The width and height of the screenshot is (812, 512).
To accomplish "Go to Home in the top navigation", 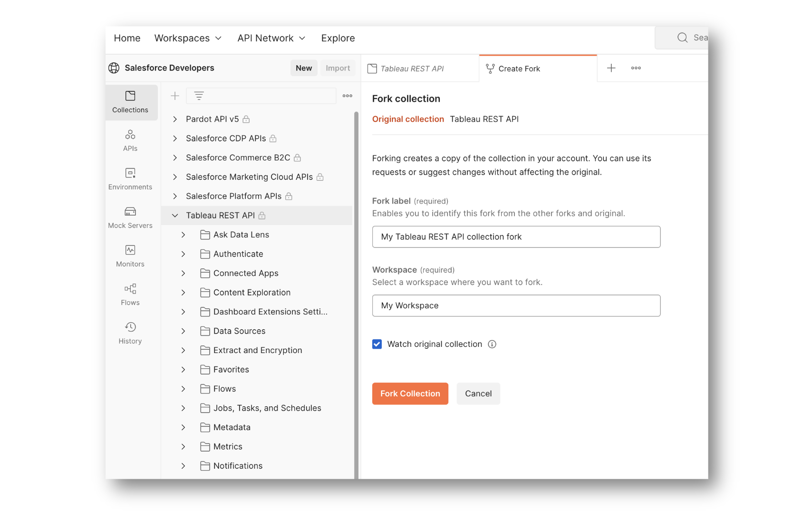I will click(127, 38).
